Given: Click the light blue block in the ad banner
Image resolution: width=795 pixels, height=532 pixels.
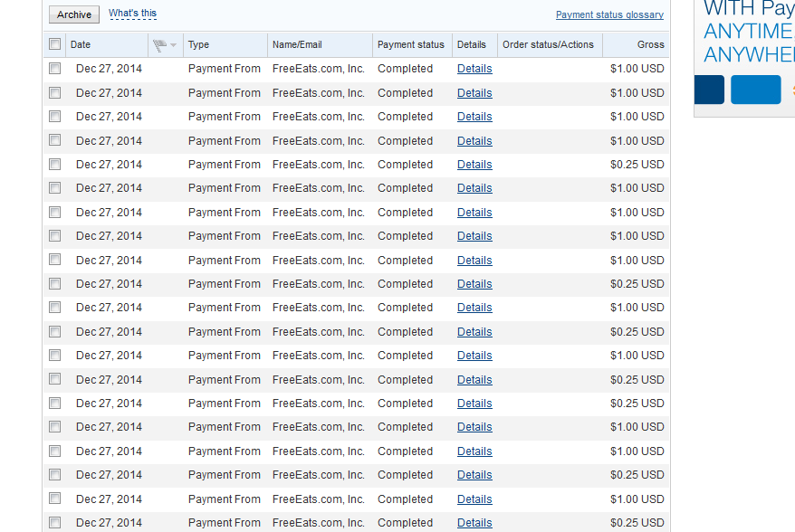Looking at the screenshot, I should click(755, 90).
